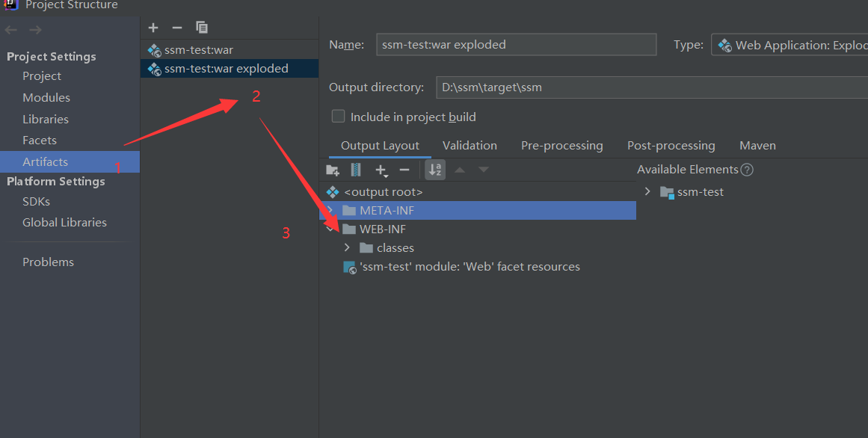868x438 pixels.
Task: Click the forward navigation arrow
Action: pos(35,30)
